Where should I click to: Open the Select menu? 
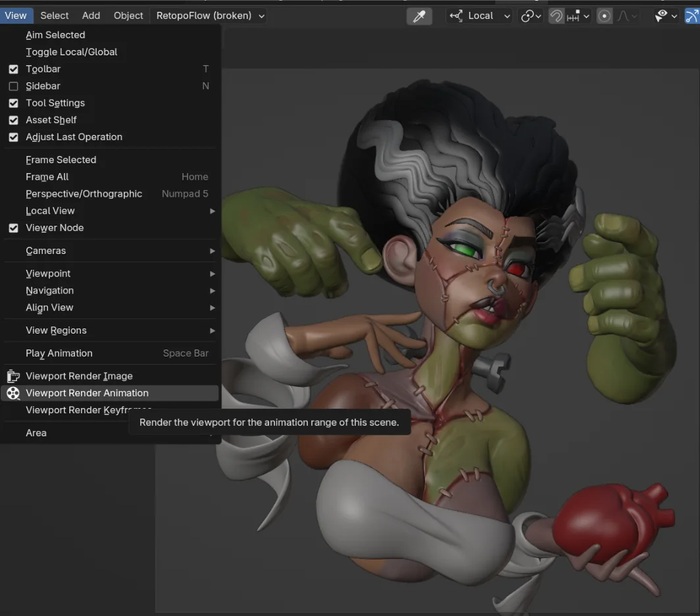[55, 16]
